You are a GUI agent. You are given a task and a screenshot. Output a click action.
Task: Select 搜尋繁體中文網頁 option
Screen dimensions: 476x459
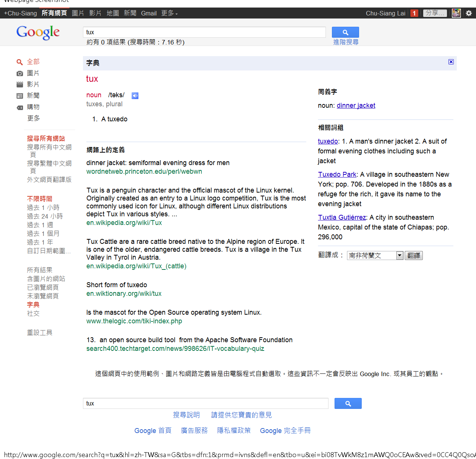[49, 167]
